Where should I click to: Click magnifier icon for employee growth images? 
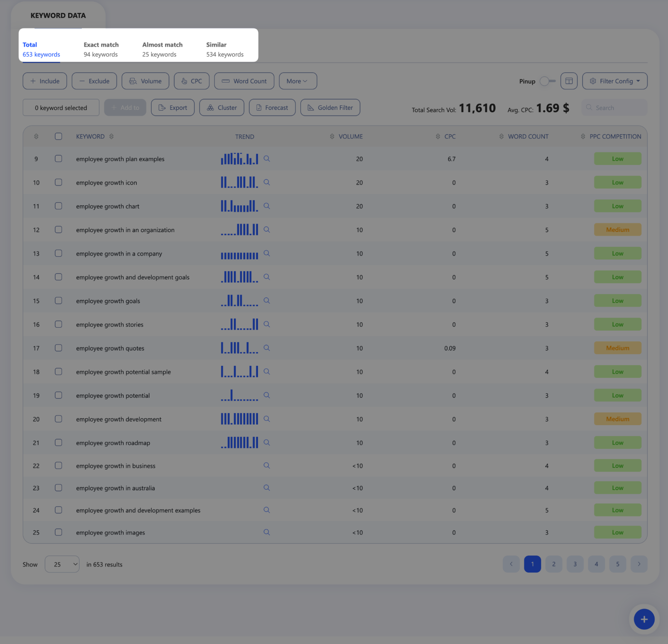click(267, 532)
